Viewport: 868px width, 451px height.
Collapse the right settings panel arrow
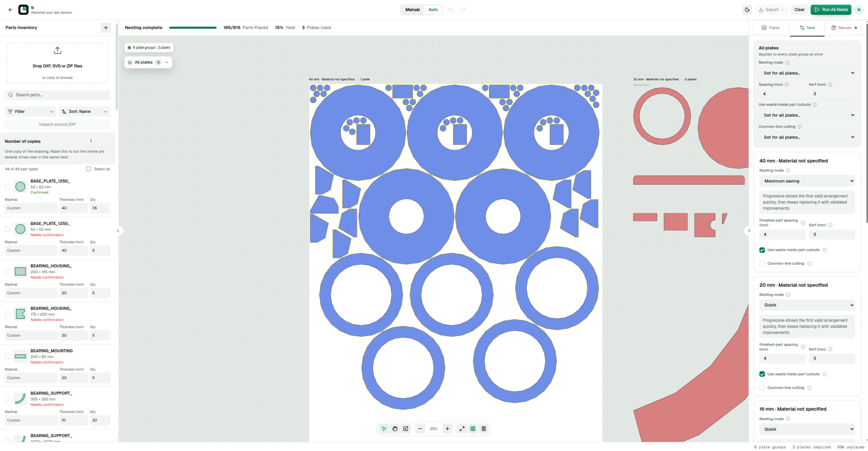[749, 231]
